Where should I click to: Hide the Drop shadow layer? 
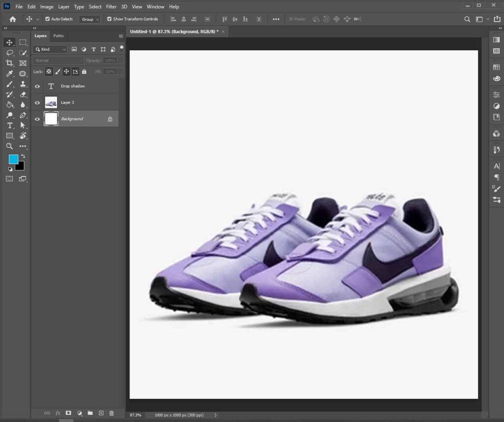tap(37, 86)
